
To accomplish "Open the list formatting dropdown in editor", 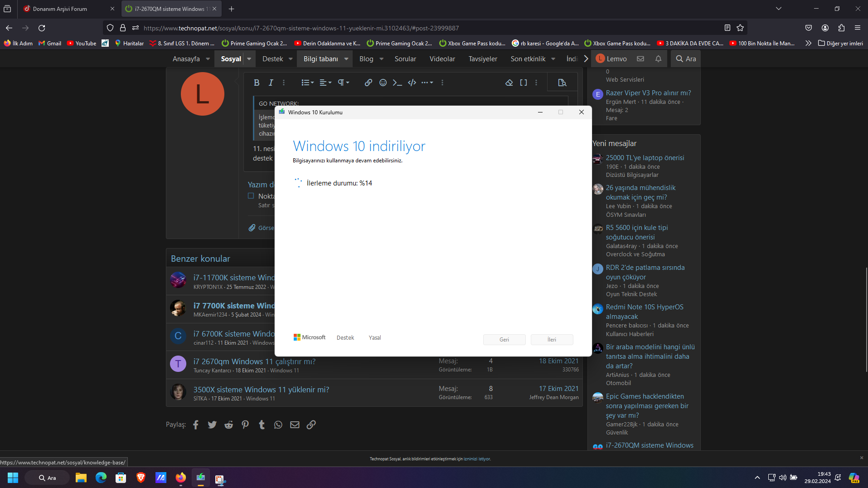I will 307,83.
